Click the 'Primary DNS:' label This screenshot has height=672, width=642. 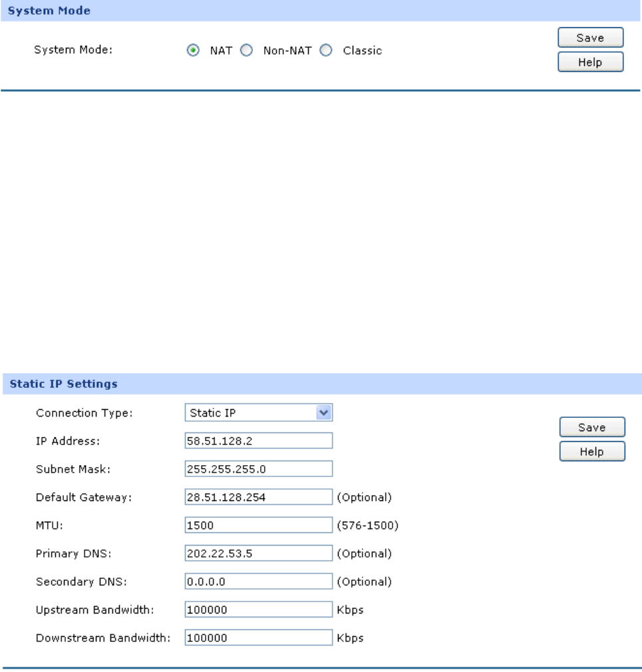pyautogui.click(x=74, y=554)
